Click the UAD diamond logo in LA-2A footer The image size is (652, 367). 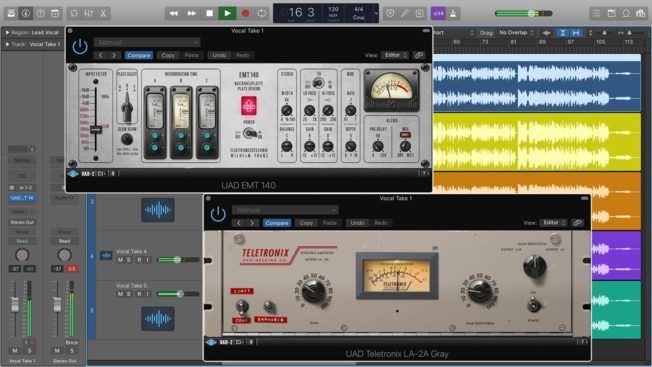[x=211, y=342]
